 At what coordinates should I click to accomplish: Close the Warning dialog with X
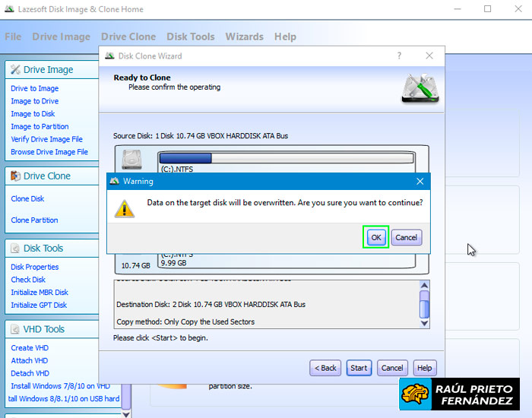[420, 182]
